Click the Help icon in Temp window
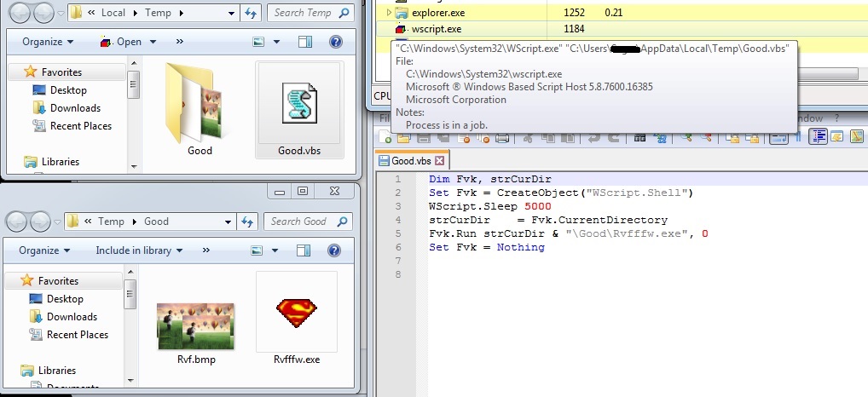Image resolution: width=868 pixels, height=397 pixels. [335, 42]
